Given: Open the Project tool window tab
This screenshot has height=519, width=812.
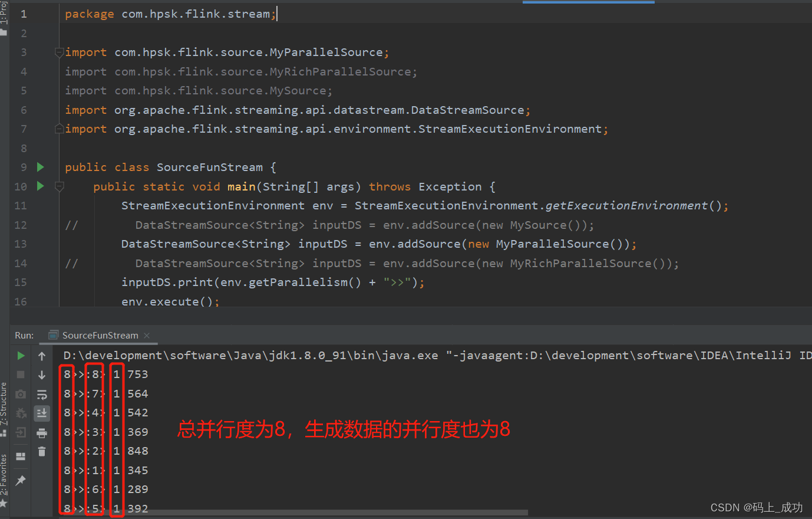Looking at the screenshot, I should click(x=4, y=18).
